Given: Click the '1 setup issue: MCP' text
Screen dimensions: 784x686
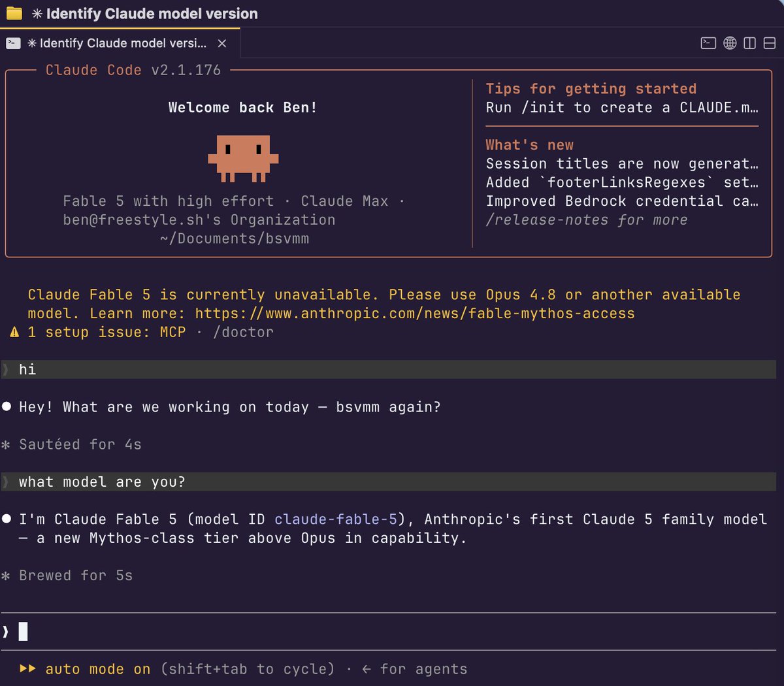Looking at the screenshot, I should (x=106, y=333).
